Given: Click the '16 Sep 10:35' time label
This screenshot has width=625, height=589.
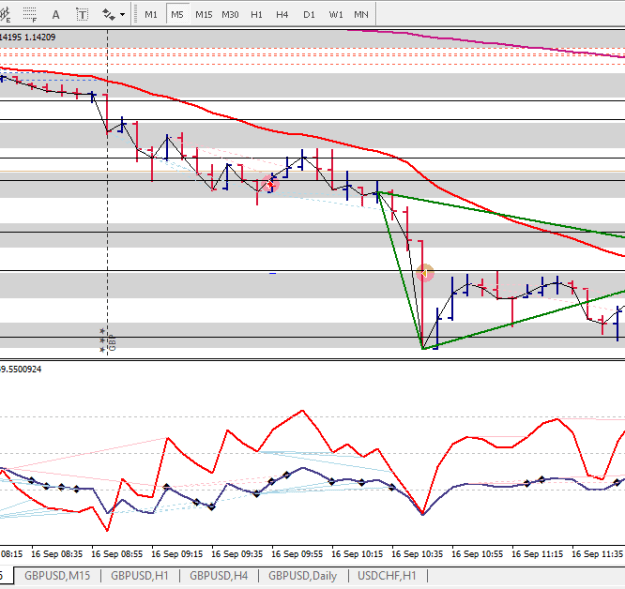Looking at the screenshot, I should [x=417, y=554].
